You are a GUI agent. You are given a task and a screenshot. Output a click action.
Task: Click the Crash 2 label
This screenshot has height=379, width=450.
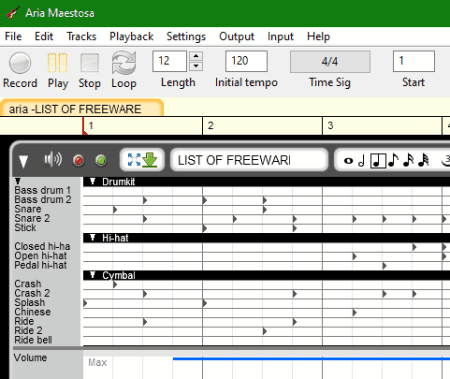tap(32, 293)
